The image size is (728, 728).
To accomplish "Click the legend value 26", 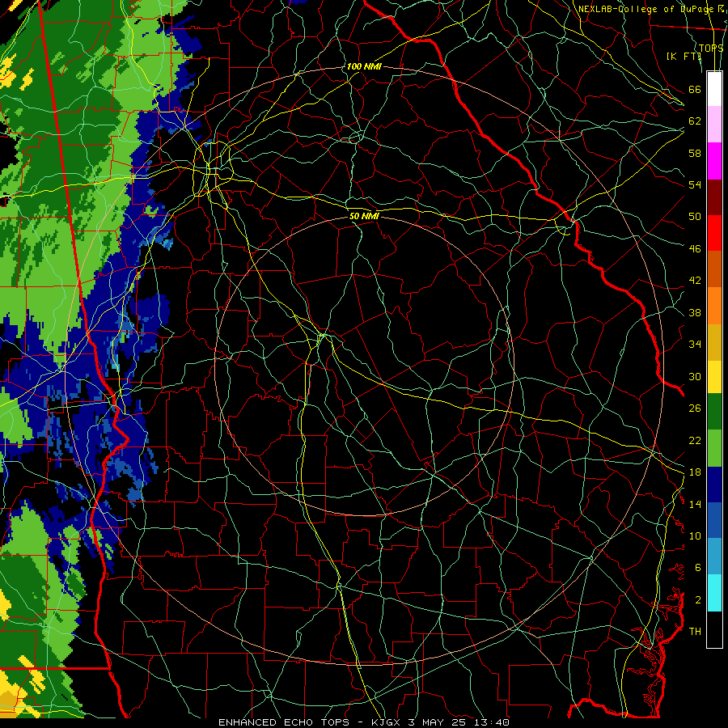I will [695, 408].
